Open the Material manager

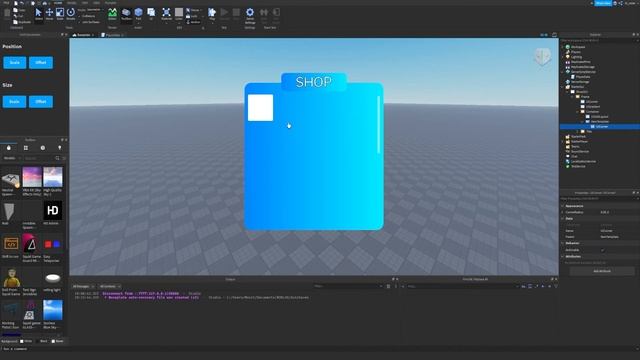[166, 14]
